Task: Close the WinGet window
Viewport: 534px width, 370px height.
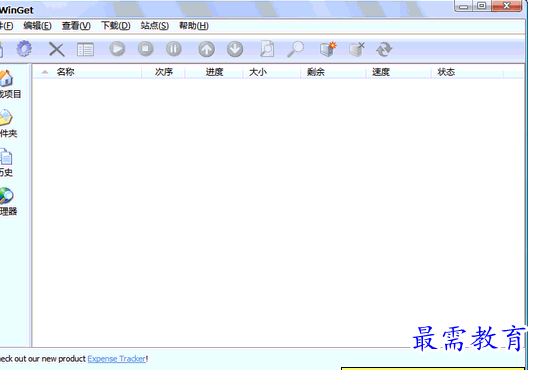Action: pyautogui.click(x=506, y=6)
